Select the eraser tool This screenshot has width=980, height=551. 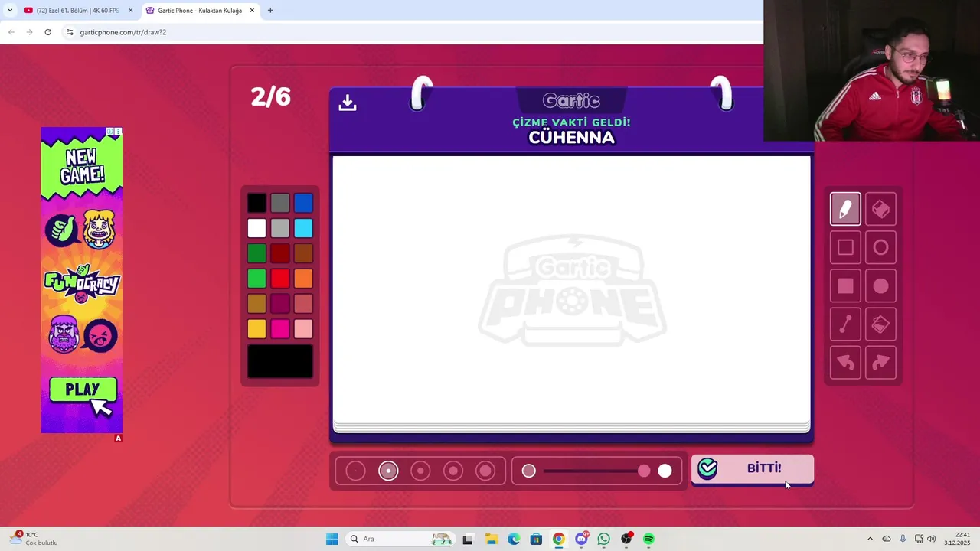pyautogui.click(x=880, y=209)
